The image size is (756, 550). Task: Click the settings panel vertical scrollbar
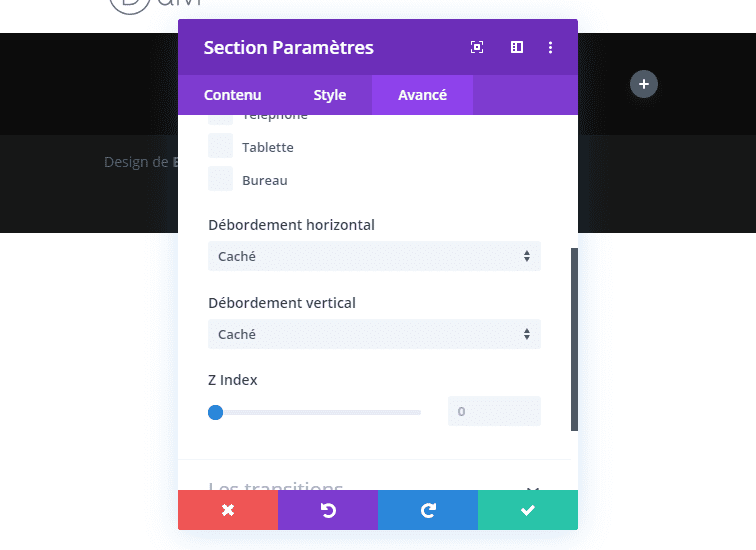coord(574,339)
